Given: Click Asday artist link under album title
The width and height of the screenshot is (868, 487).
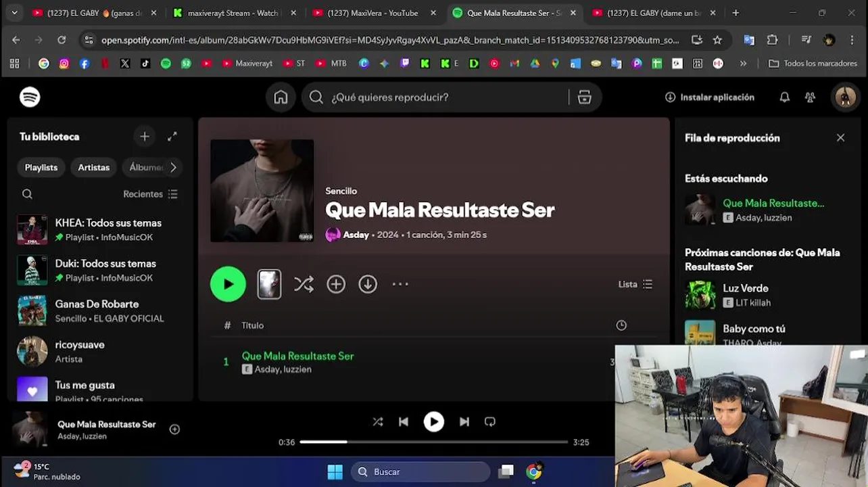Looking at the screenshot, I should pyautogui.click(x=356, y=235).
